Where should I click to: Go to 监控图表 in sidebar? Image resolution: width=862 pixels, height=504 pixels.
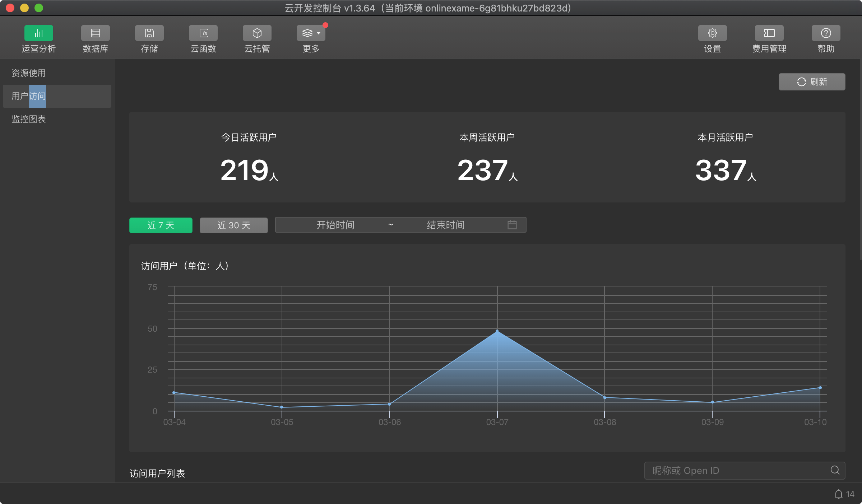pos(29,119)
